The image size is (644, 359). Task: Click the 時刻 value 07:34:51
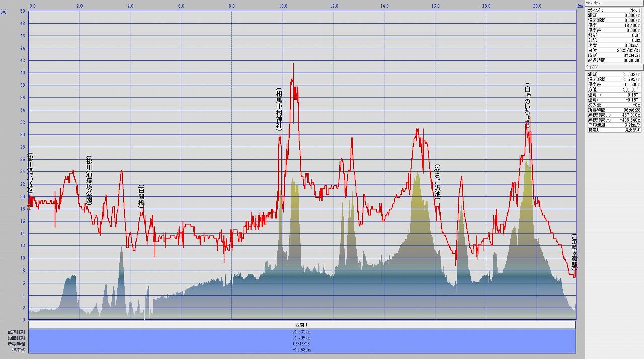click(631, 55)
